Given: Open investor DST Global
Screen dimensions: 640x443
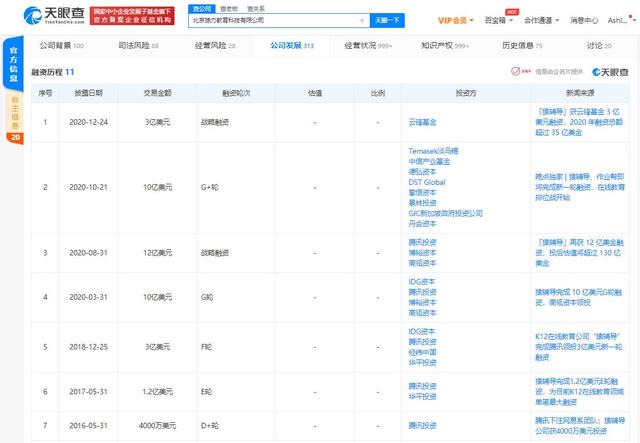Looking at the screenshot, I should (427, 182).
